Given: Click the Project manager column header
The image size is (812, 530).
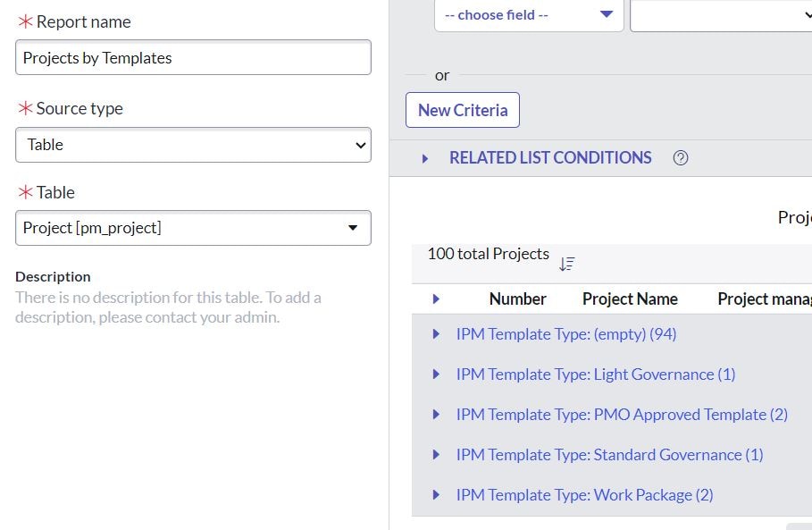Looking at the screenshot, I should point(765,299).
